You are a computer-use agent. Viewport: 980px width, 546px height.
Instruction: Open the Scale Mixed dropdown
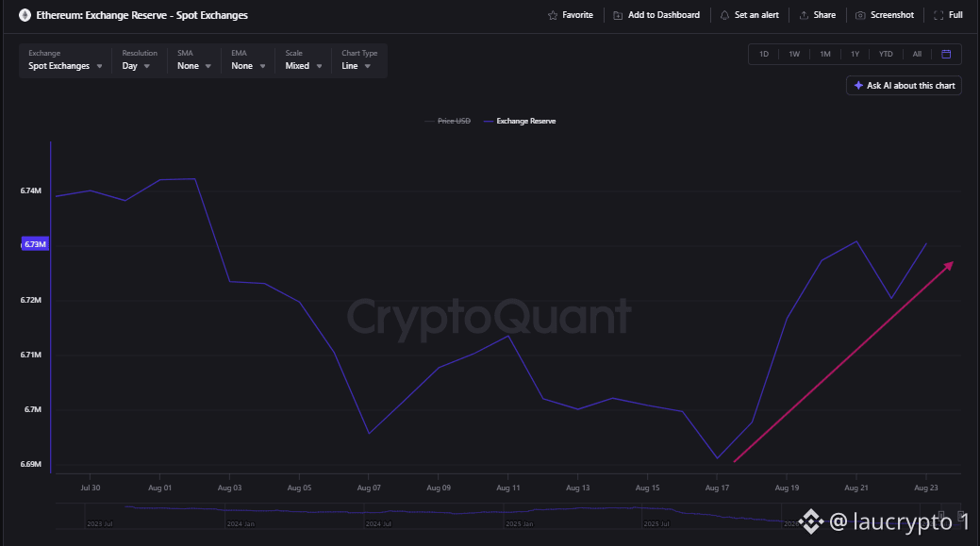tap(303, 60)
